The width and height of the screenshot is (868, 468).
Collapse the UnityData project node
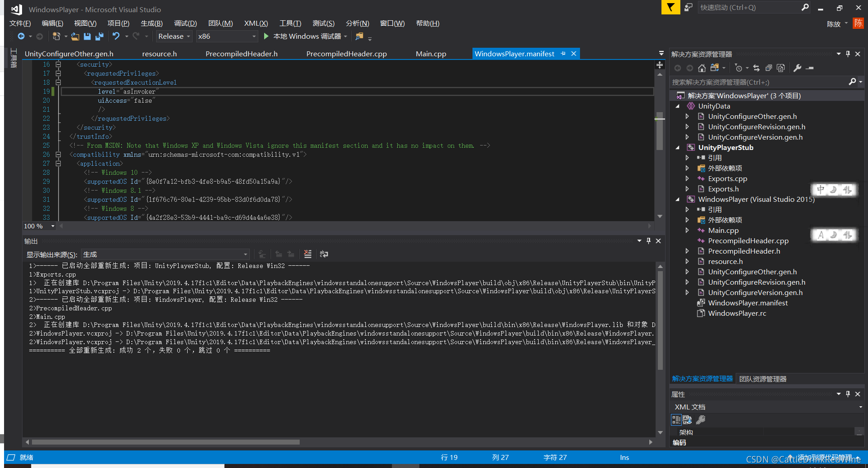pyautogui.click(x=678, y=106)
